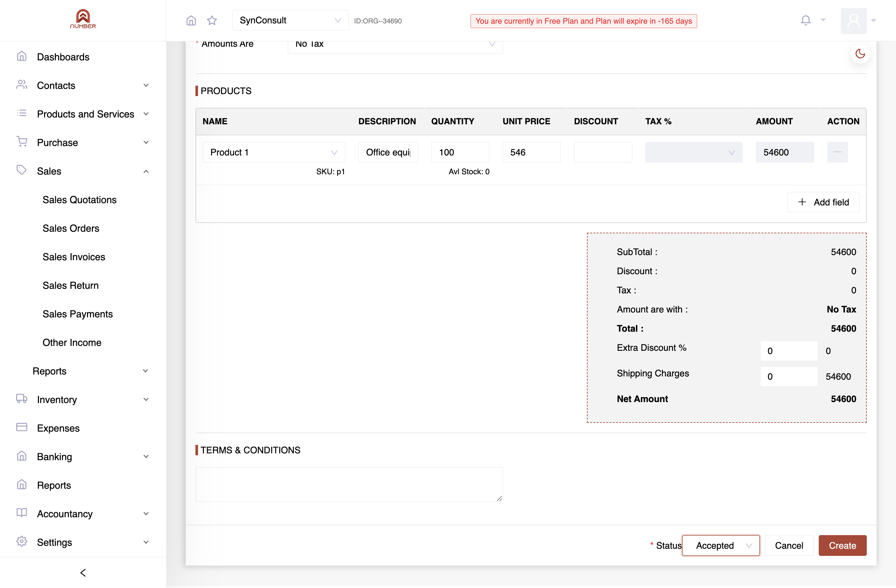Click the Create button
Image resolution: width=896 pixels, height=588 pixels.
(x=842, y=545)
